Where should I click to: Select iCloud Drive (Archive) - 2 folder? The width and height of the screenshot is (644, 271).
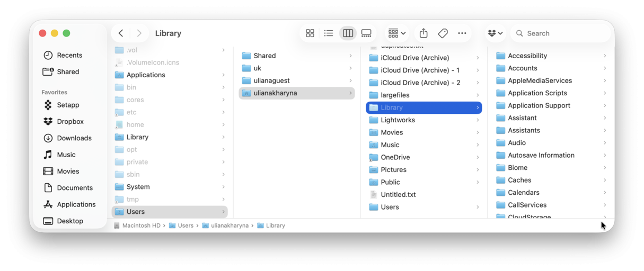coord(424,83)
